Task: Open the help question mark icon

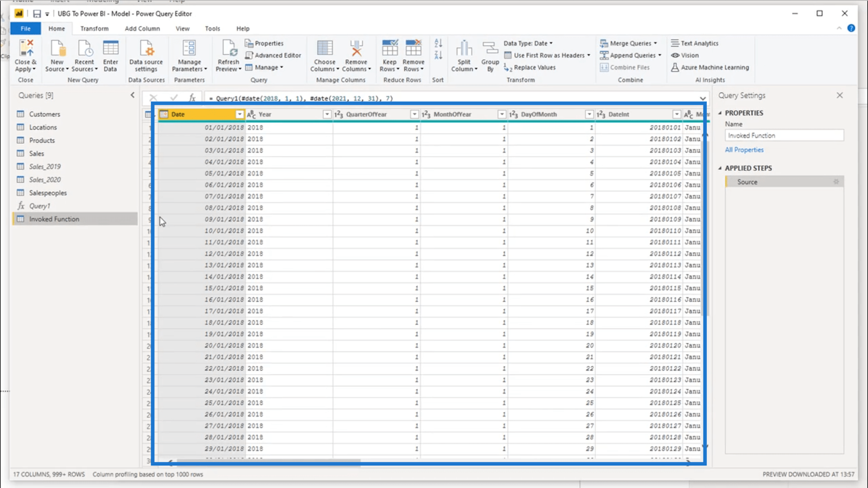Action: [851, 28]
